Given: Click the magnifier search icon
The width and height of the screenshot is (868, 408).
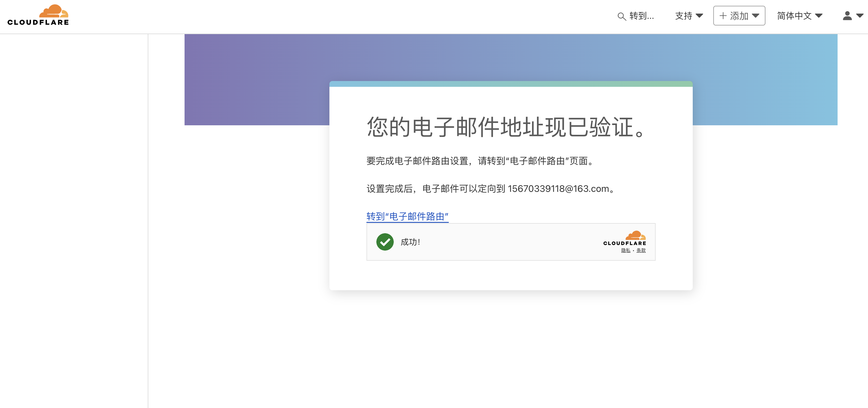Looking at the screenshot, I should click(621, 16).
